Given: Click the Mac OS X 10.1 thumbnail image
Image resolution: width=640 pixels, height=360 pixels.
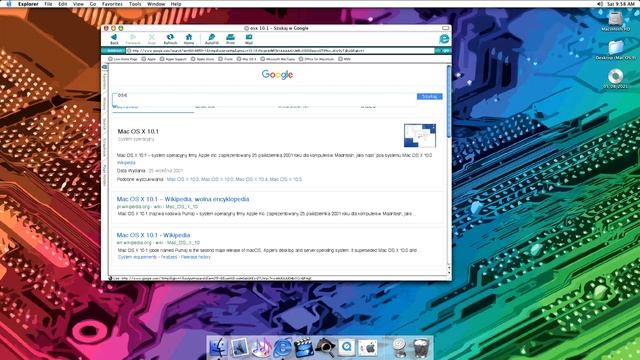Looking at the screenshot, I should [420, 136].
